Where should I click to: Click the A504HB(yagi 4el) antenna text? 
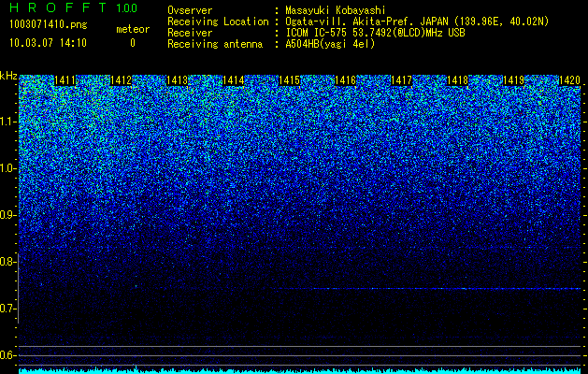330,44
